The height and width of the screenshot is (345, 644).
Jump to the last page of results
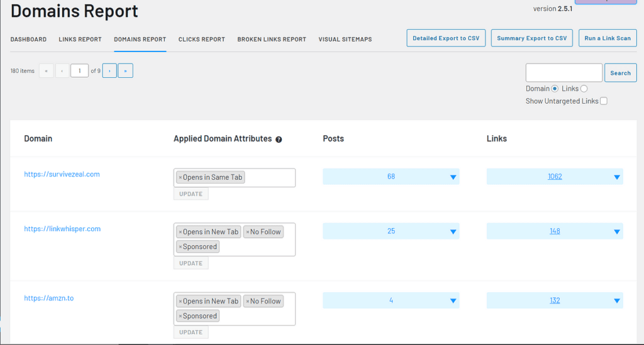click(x=125, y=71)
